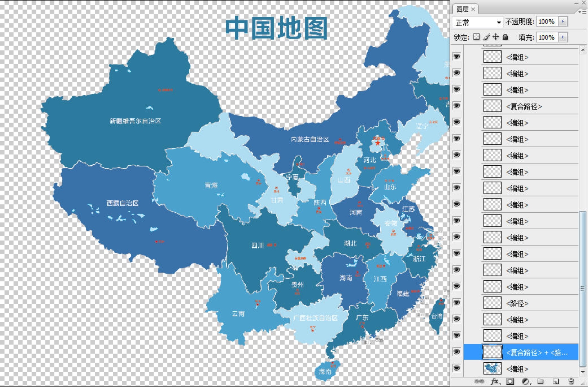This screenshot has width=588, height=387.
Task: Open the Add layer style (fx) icon
Action: [x=495, y=382]
